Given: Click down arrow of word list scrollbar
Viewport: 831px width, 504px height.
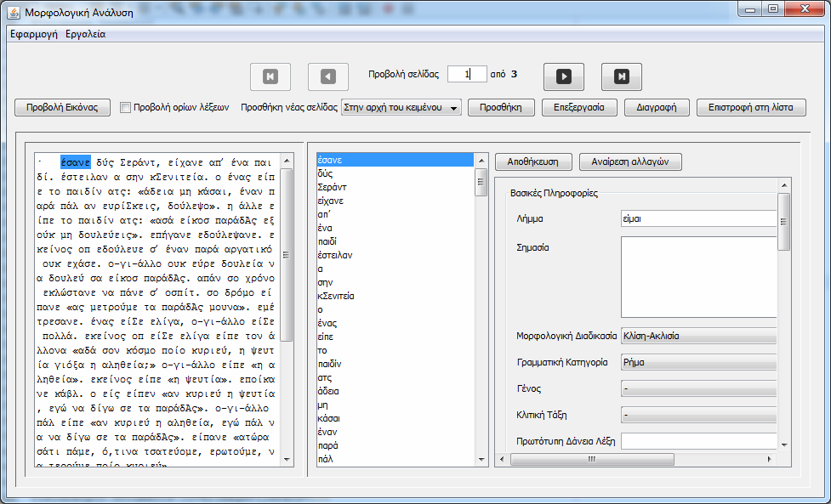Looking at the screenshot, I should (x=481, y=459).
